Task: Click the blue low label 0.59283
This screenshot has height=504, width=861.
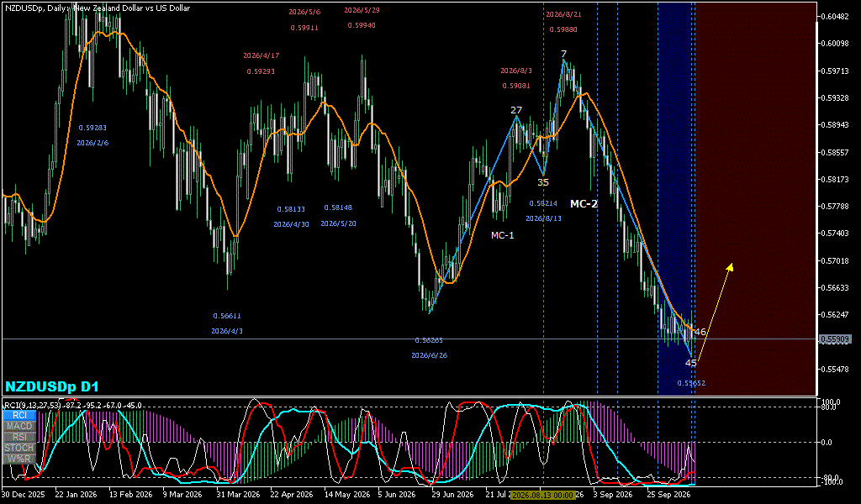Action: click(x=92, y=128)
